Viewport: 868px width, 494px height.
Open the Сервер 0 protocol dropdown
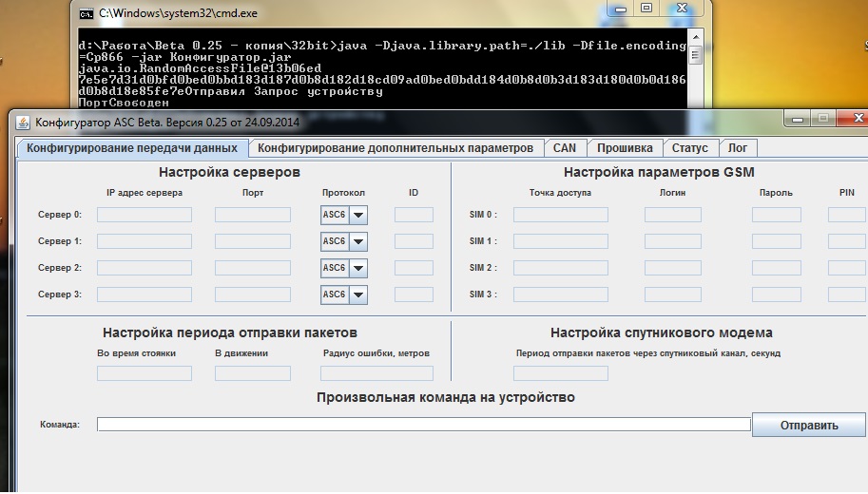(357, 215)
